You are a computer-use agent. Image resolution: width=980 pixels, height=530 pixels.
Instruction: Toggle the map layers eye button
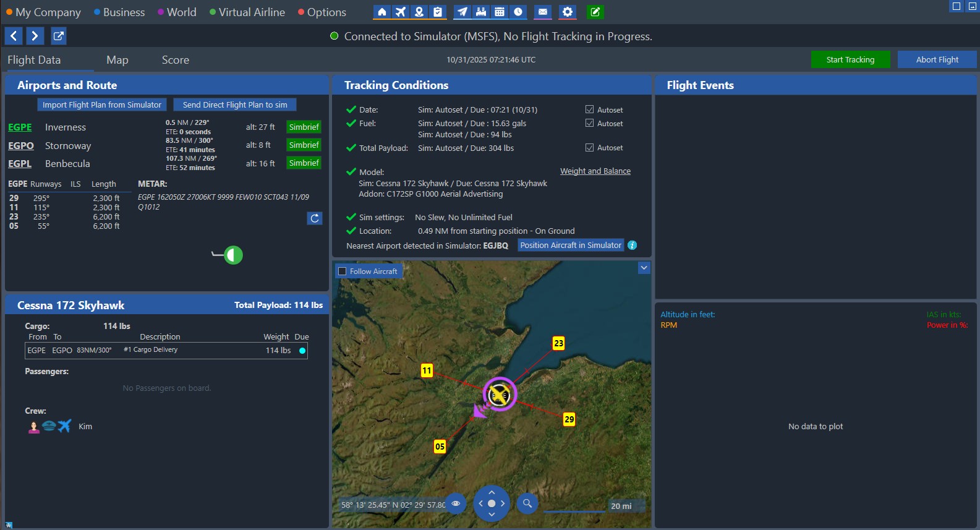coord(456,503)
